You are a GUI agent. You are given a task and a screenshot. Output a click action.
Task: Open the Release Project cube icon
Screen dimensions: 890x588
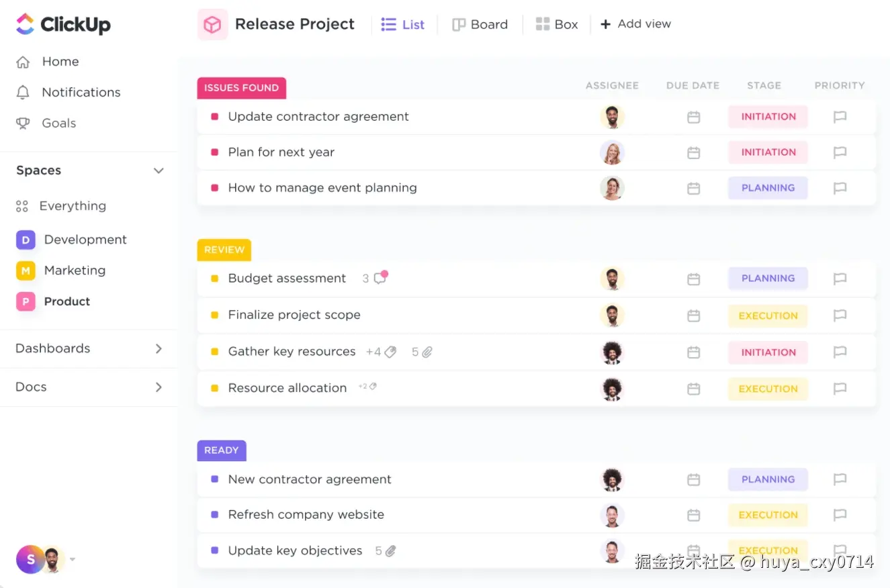click(x=212, y=25)
